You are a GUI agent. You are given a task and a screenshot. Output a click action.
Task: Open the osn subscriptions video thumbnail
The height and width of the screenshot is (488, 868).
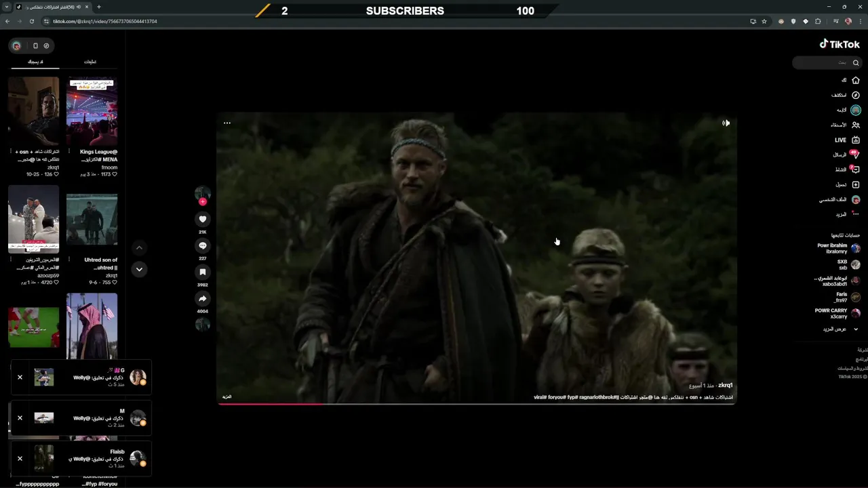pos(33,111)
